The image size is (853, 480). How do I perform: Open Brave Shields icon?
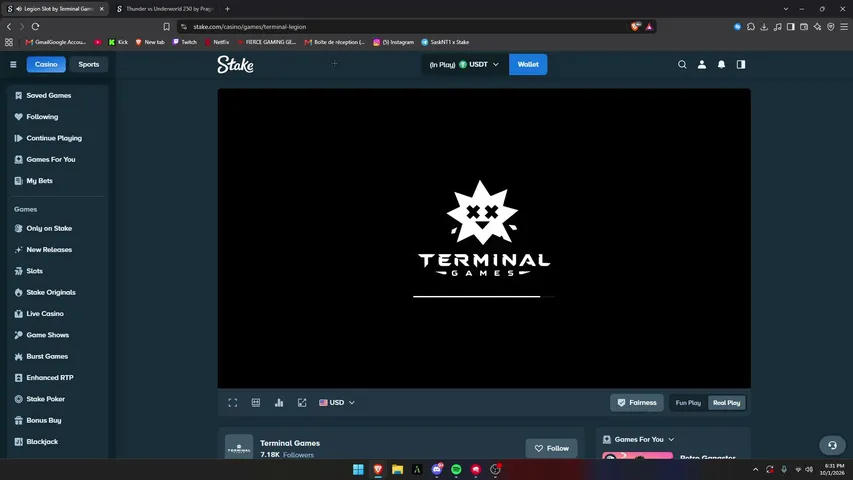point(635,26)
